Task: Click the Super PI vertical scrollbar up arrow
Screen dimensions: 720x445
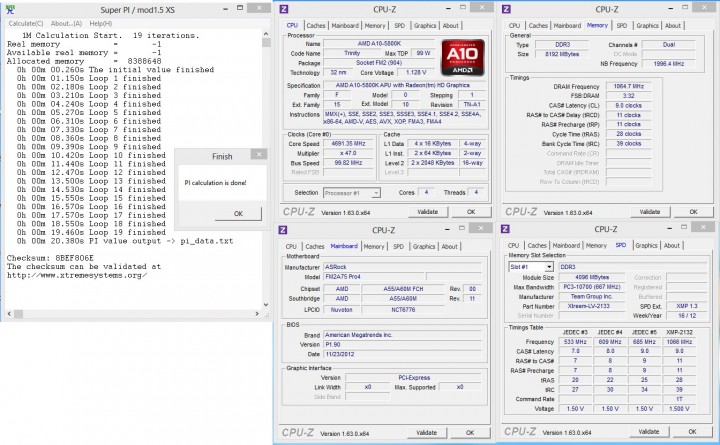Action: point(266,34)
